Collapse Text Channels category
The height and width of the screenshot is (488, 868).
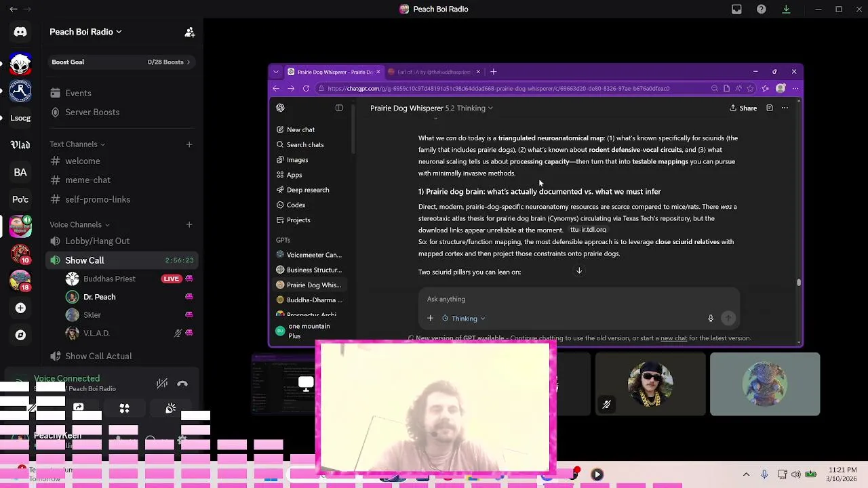pos(77,144)
